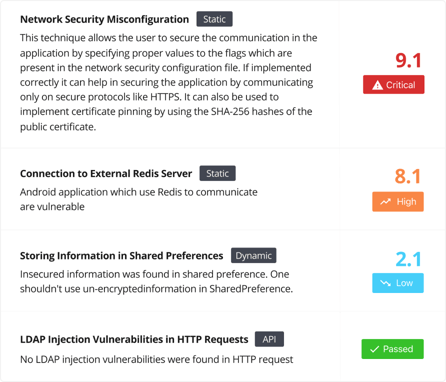
Task: Select the red Critical severity badge
Action: (x=394, y=85)
